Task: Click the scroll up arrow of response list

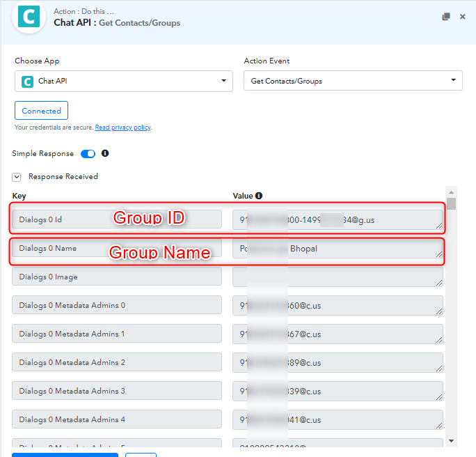Action: 451,192
